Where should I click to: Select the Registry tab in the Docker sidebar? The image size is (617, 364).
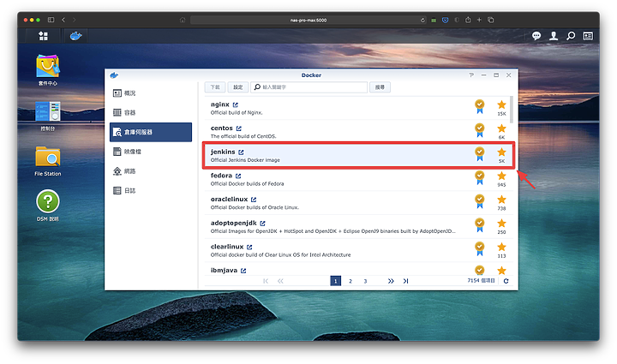[151, 132]
